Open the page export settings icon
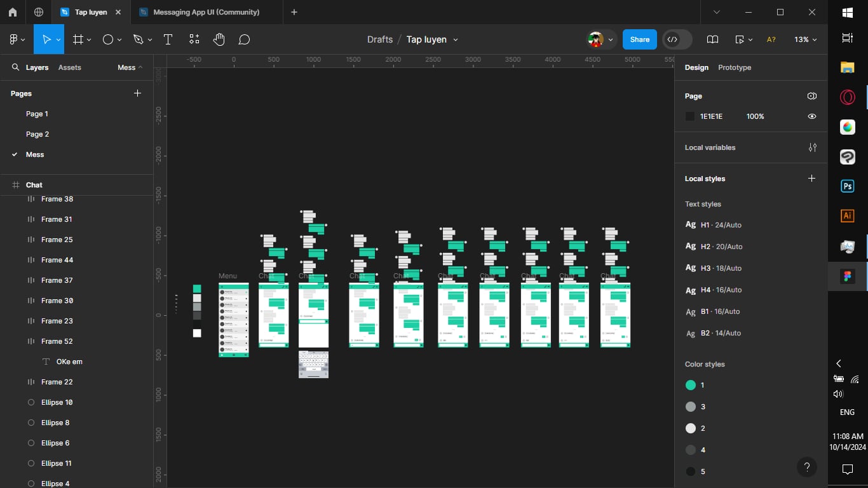 pyautogui.click(x=811, y=96)
